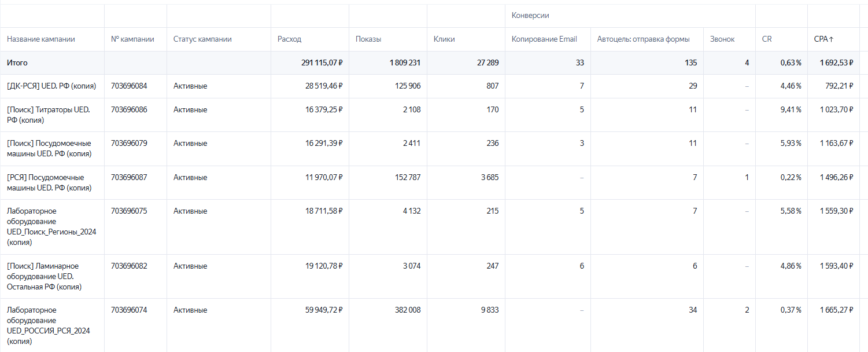The height and width of the screenshot is (352, 868).
Task: Click the № кампании column header
Action: pos(132,39)
